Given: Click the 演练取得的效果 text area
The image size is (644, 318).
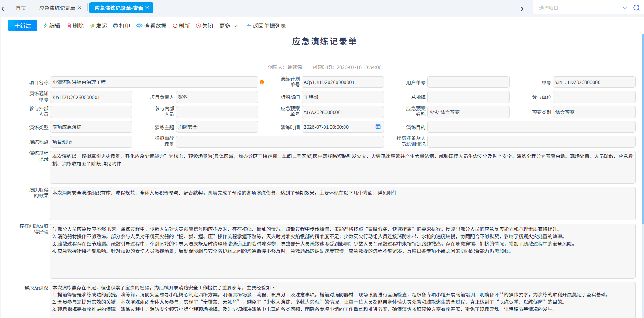Looking at the screenshot, I should (343, 204).
